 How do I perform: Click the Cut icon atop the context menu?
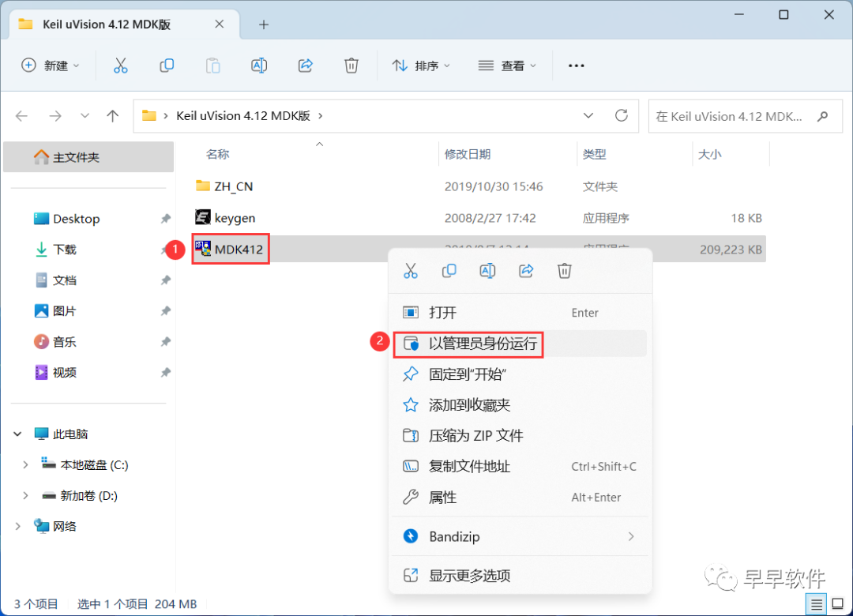pos(411,271)
